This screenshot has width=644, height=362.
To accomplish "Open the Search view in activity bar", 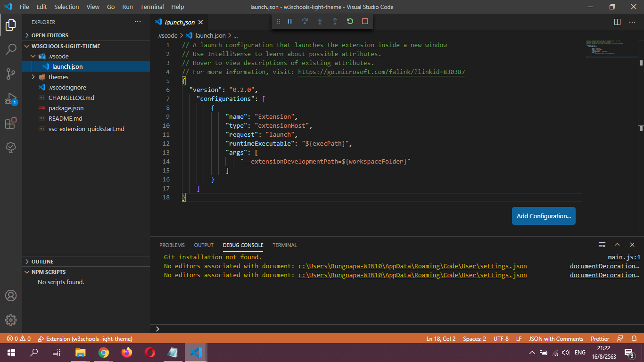I will tap(11, 49).
